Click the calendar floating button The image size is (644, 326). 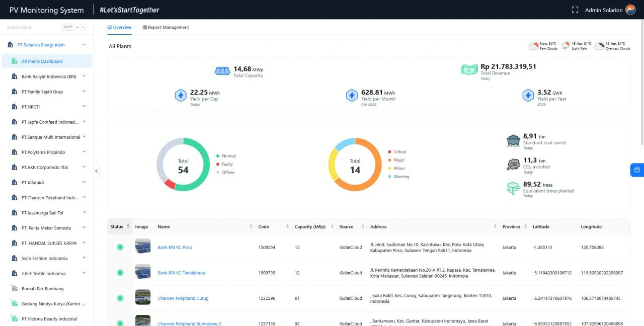coord(637,170)
